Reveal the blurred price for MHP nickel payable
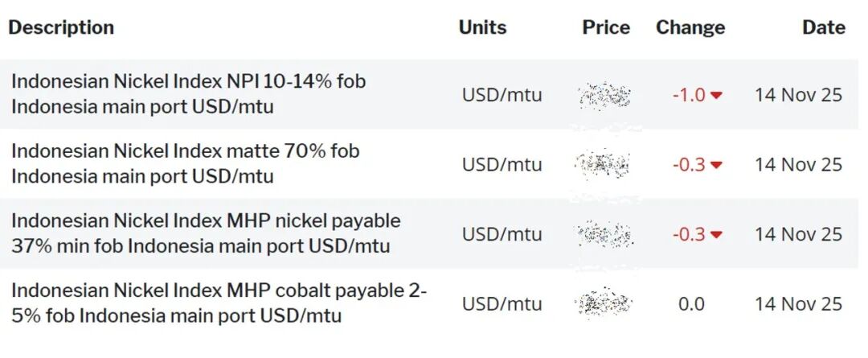Screen dimensions: 868x358 click(604, 234)
